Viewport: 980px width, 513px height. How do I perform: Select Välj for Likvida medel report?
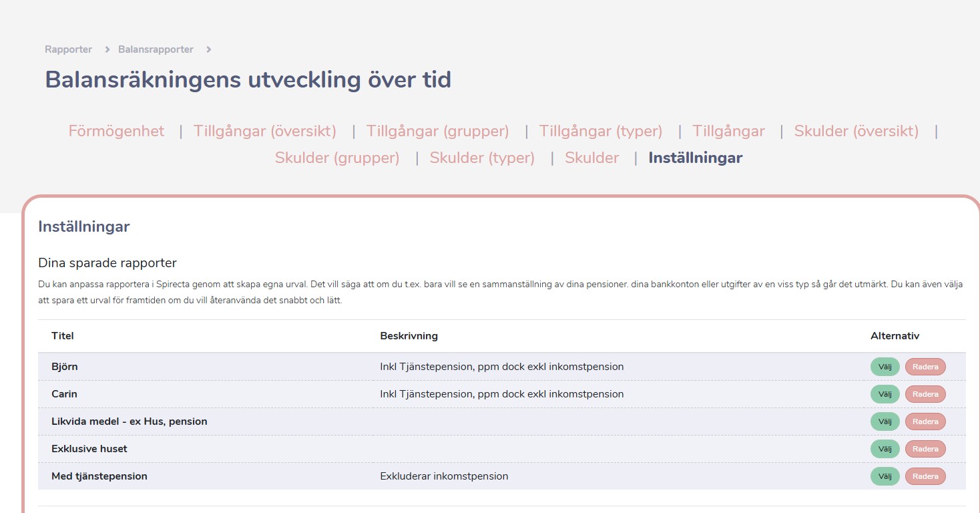(x=885, y=421)
